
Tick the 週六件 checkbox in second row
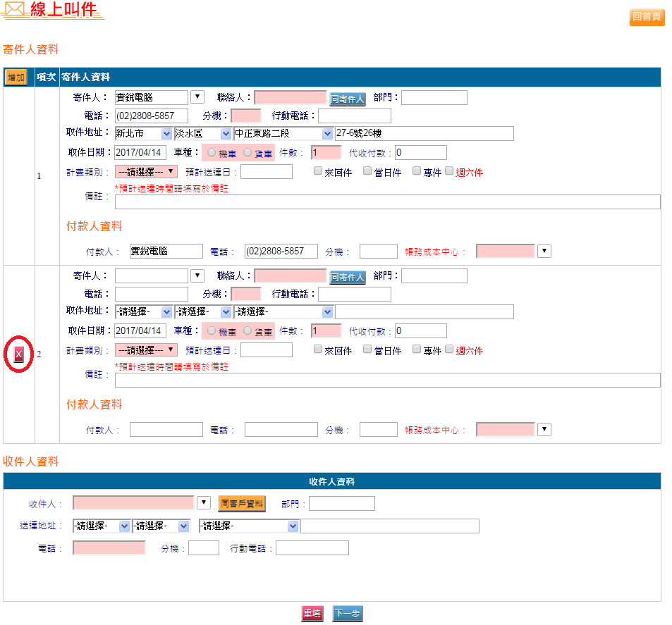(449, 349)
